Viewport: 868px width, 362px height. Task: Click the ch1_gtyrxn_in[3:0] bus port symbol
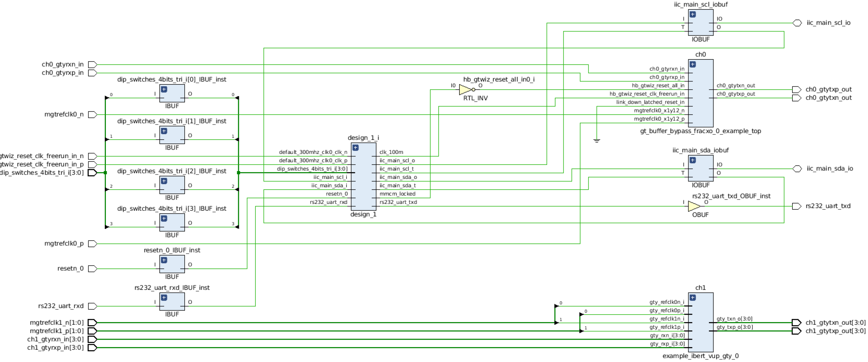pos(93,339)
